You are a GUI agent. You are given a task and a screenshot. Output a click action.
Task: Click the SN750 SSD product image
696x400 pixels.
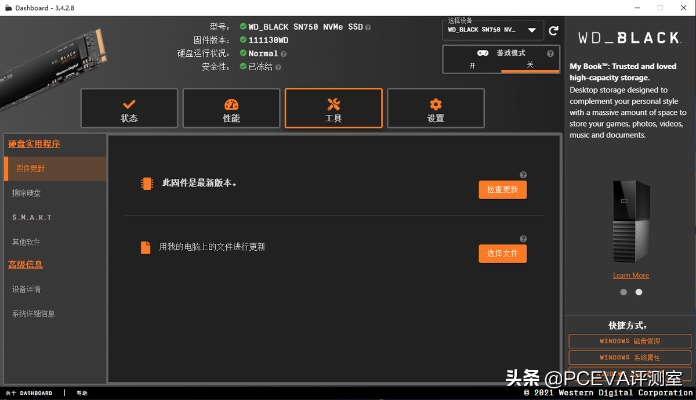[x=51, y=69]
